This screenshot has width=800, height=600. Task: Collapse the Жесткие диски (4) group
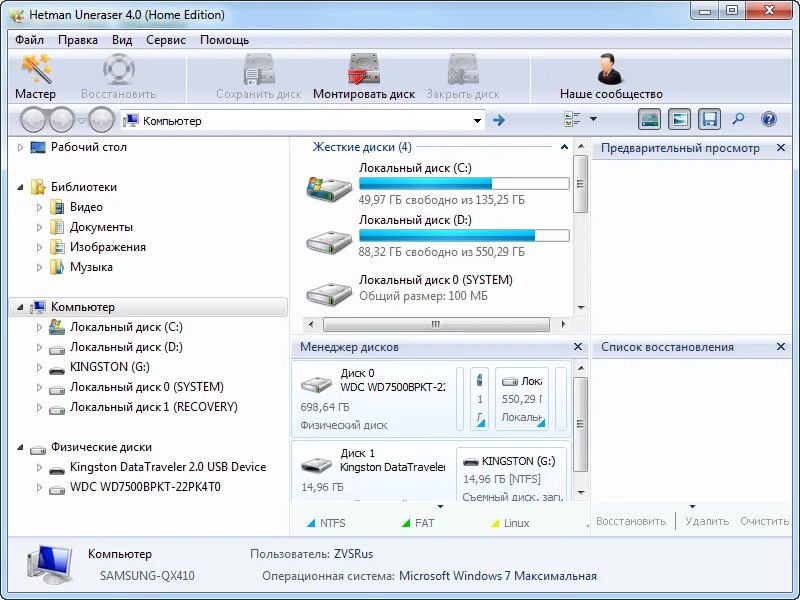[x=564, y=147]
